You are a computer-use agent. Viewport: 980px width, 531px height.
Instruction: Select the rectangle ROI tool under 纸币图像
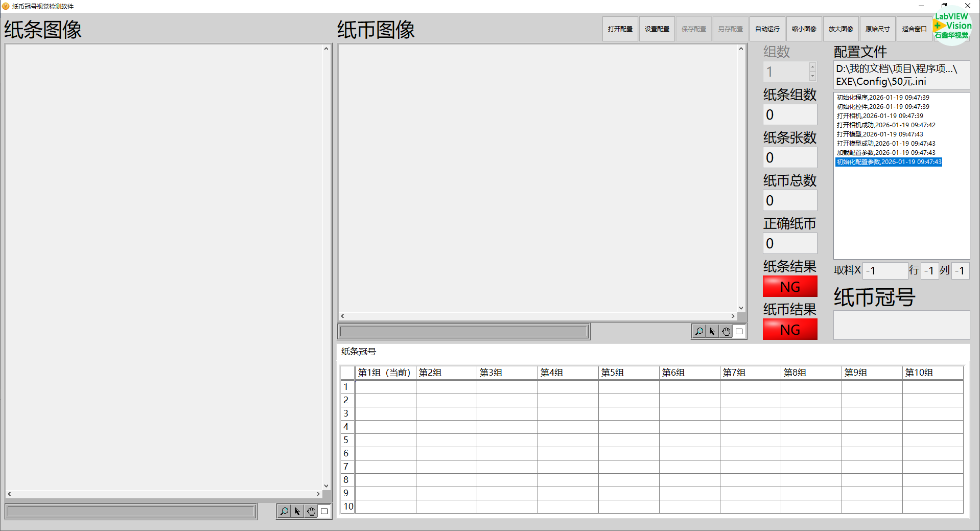pyautogui.click(x=739, y=332)
